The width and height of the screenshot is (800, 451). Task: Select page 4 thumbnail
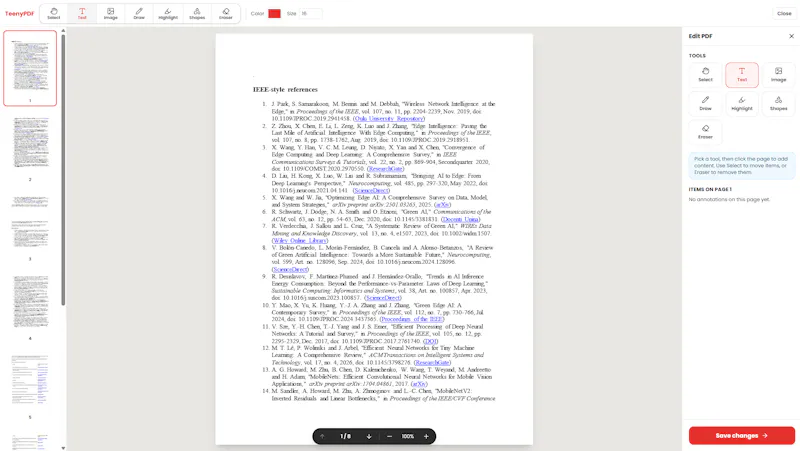click(30, 302)
